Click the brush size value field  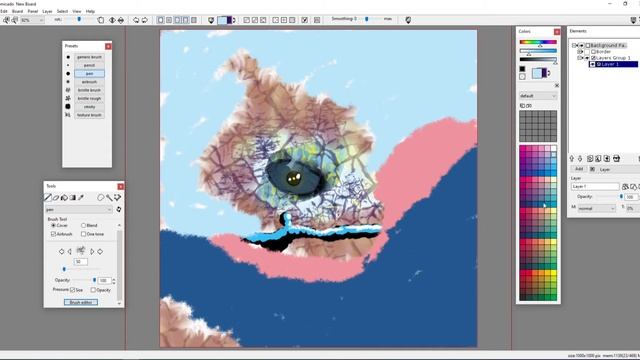coord(80,262)
